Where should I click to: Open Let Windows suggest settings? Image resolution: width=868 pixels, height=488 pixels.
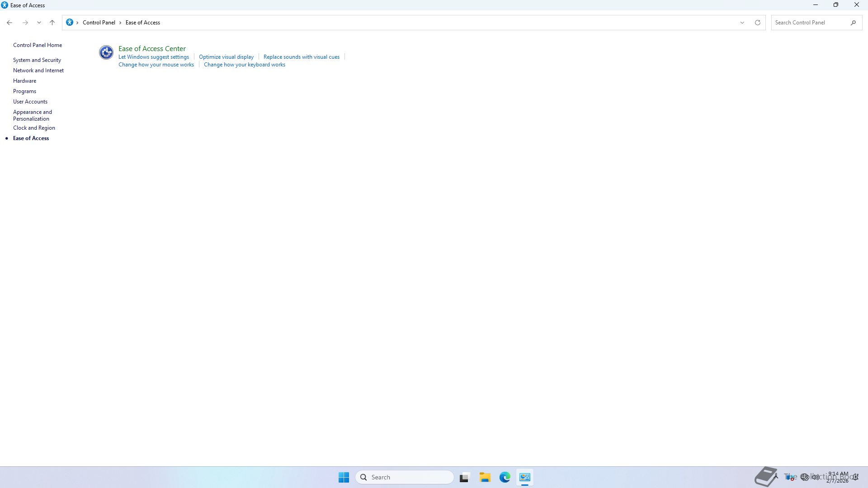(x=154, y=57)
